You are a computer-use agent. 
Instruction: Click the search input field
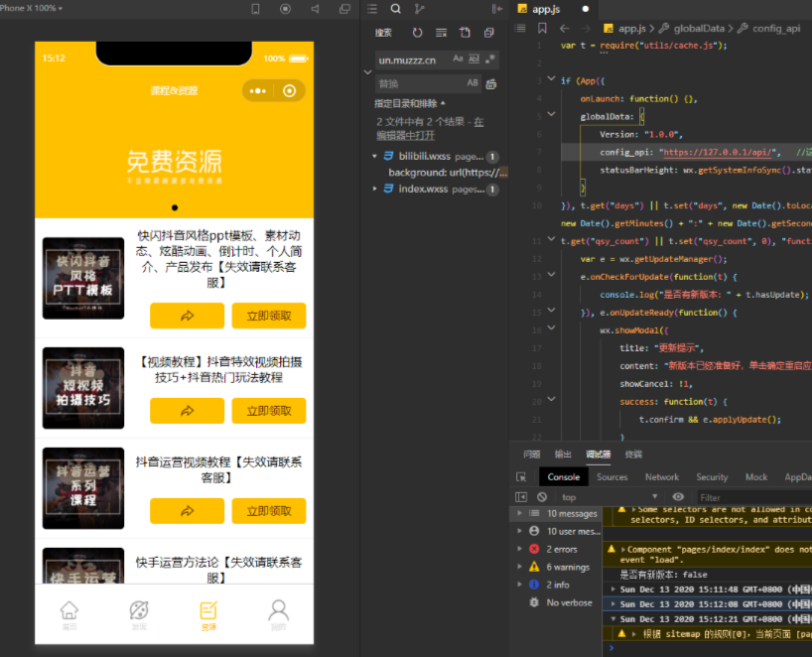pyautogui.click(x=413, y=61)
